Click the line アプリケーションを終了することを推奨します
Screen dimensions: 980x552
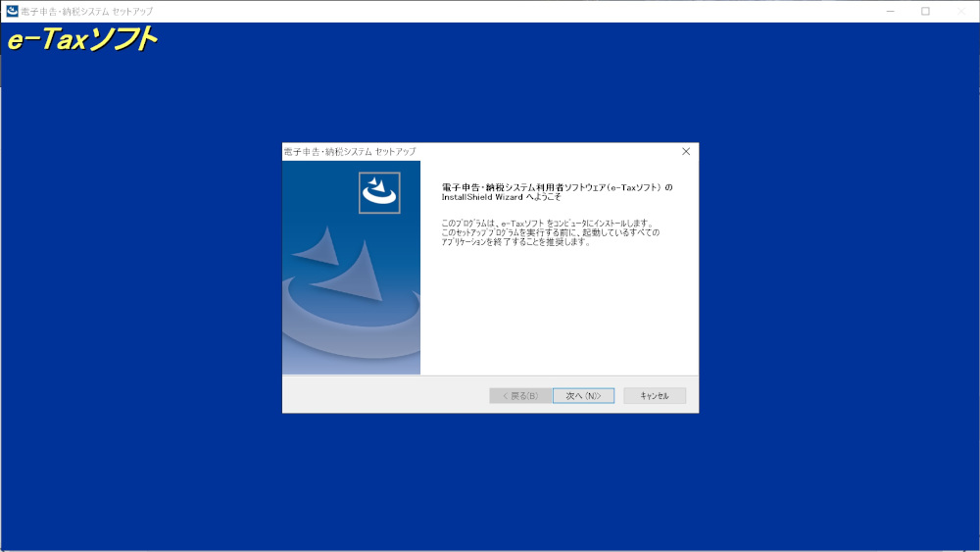(515, 242)
